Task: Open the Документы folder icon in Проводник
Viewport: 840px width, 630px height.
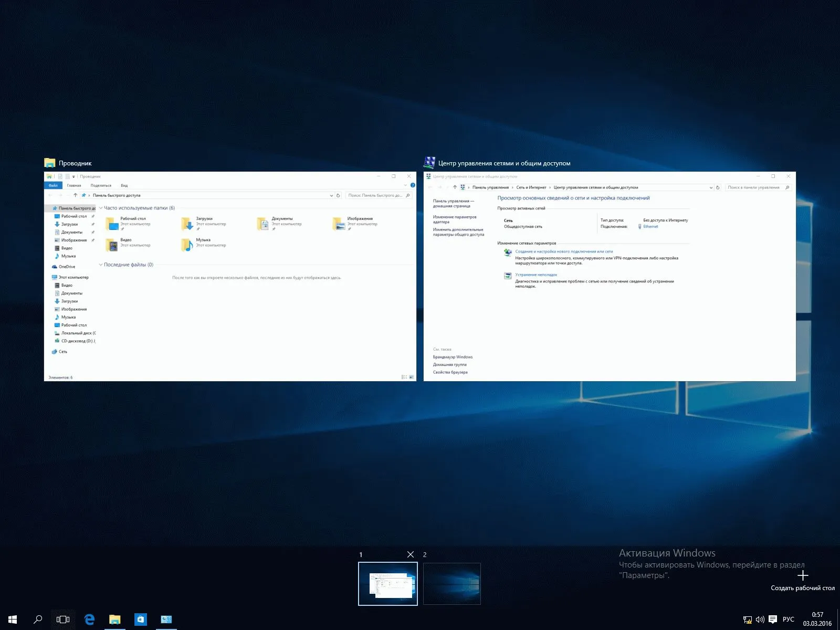Action: pyautogui.click(x=263, y=224)
